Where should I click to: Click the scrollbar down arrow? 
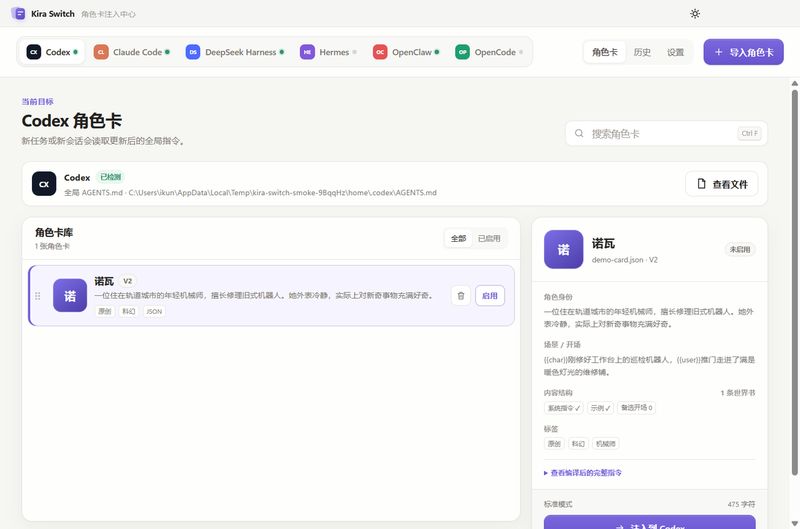(x=794, y=523)
